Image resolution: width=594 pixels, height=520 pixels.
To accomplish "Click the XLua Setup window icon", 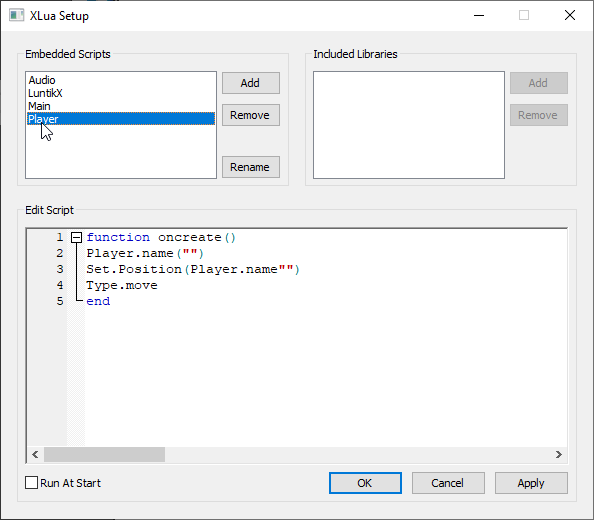I will [16, 16].
